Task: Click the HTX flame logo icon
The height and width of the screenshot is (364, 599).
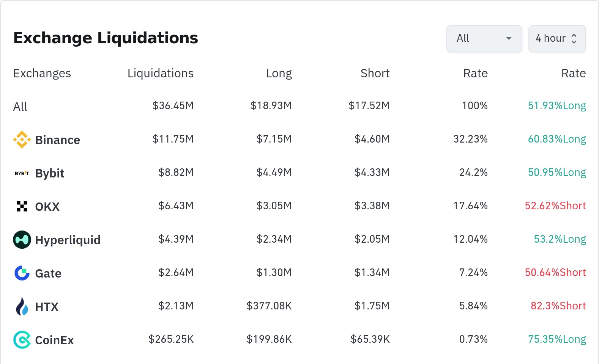Action: pos(22,306)
